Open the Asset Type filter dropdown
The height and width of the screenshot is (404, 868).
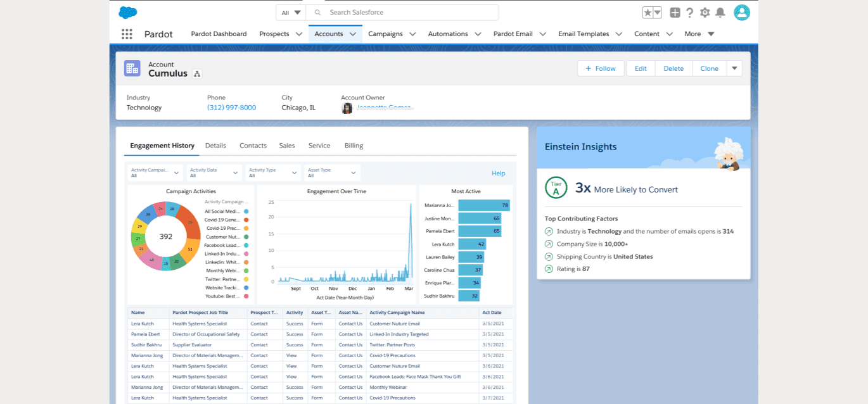[333, 172]
